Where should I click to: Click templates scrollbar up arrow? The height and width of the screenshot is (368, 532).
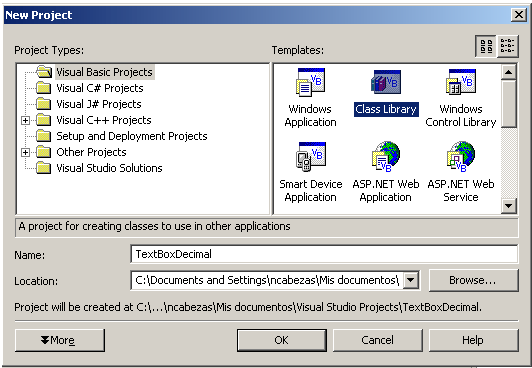pyautogui.click(x=509, y=72)
